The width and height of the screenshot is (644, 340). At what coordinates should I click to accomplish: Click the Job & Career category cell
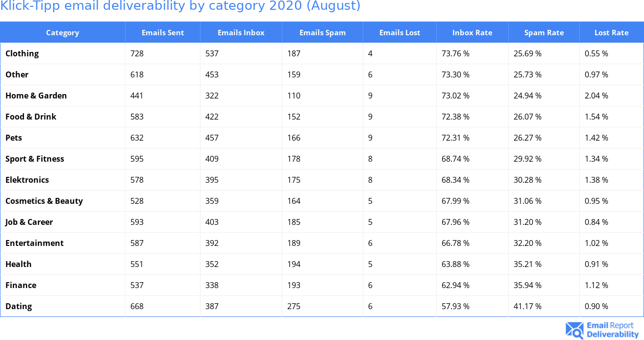29,222
